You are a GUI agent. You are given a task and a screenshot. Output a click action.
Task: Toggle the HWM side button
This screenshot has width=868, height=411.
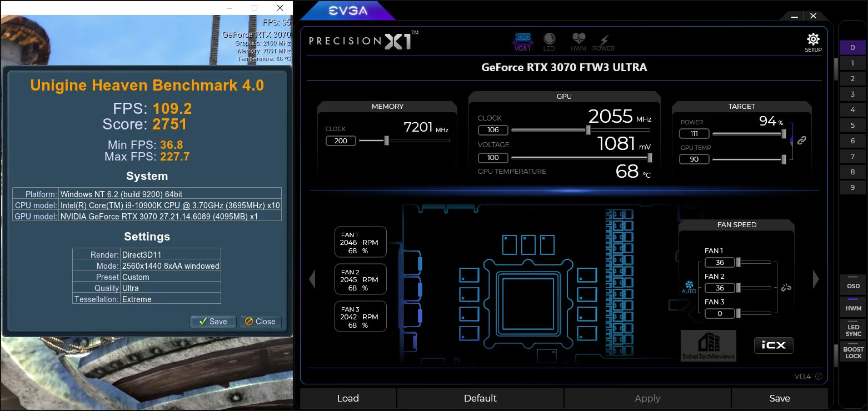coord(853,307)
